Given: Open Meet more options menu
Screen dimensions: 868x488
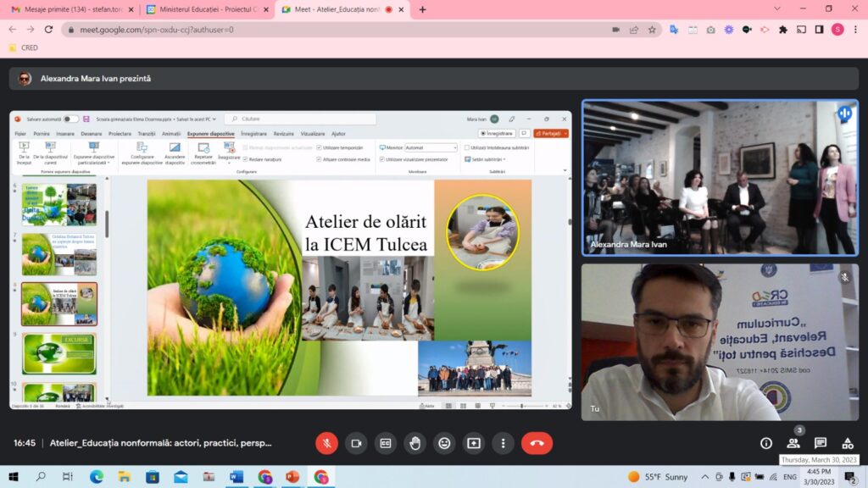Looking at the screenshot, I should tap(503, 443).
